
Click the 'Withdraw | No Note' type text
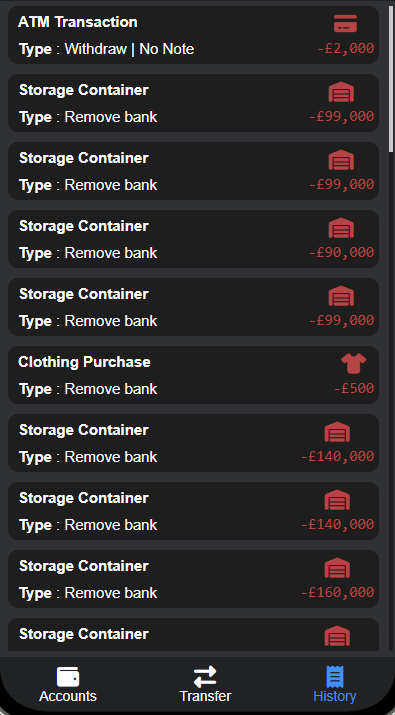click(130, 49)
